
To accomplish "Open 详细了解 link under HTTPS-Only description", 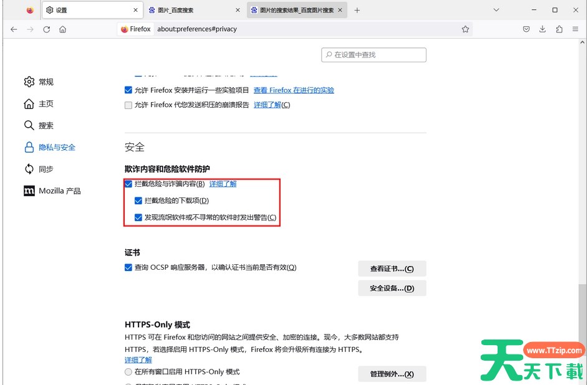I will coord(138,360).
